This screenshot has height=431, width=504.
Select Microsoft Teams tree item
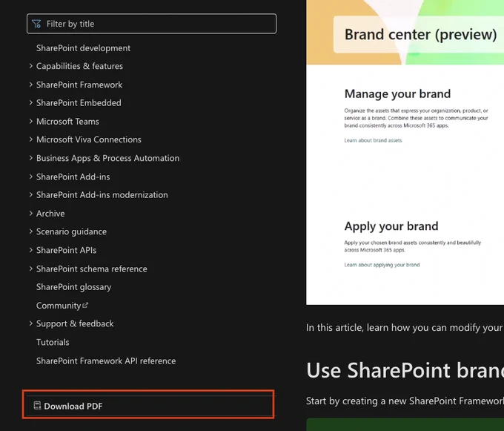click(67, 121)
